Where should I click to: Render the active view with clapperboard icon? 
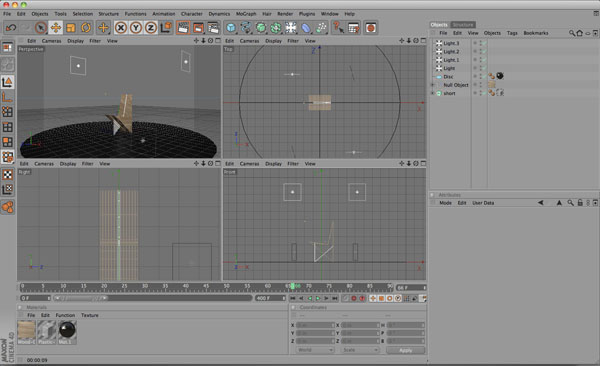click(183, 28)
